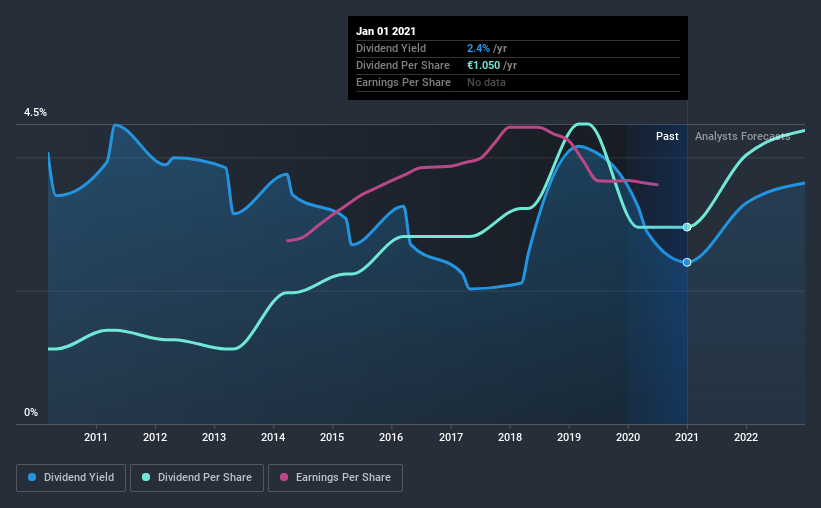Click the 2014 x-axis label
The width and height of the screenshot is (821, 508).
coord(273,437)
